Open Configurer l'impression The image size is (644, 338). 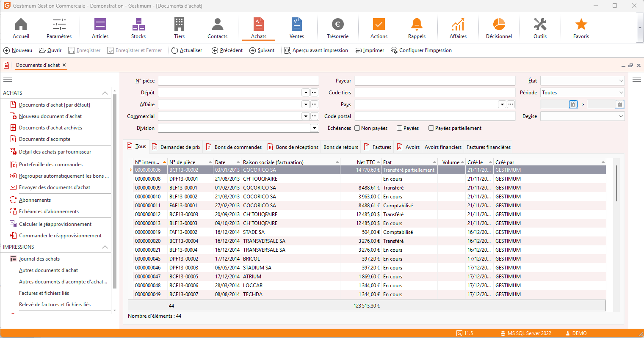click(421, 50)
